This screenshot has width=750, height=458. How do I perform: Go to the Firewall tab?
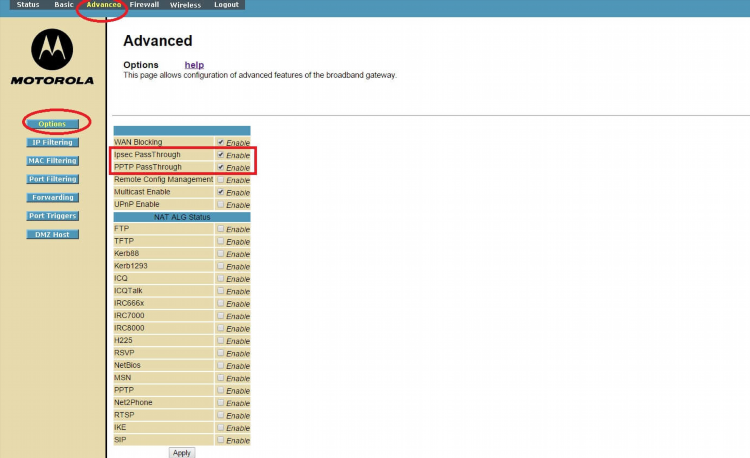(144, 4)
